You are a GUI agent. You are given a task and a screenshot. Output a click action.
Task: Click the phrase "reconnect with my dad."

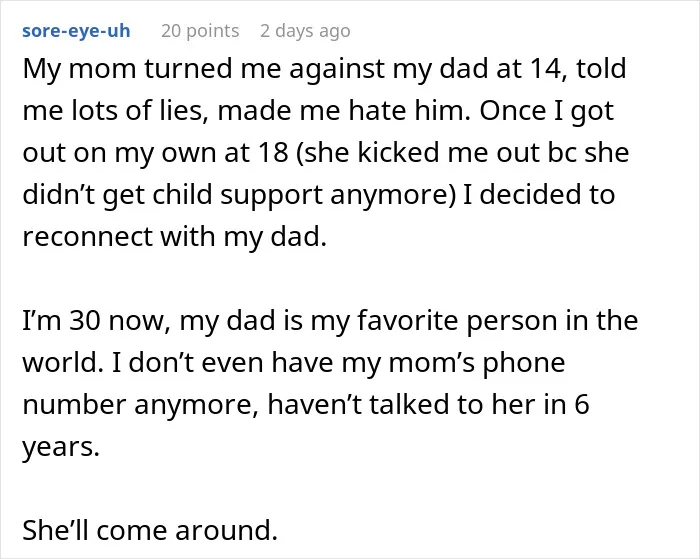click(175, 236)
